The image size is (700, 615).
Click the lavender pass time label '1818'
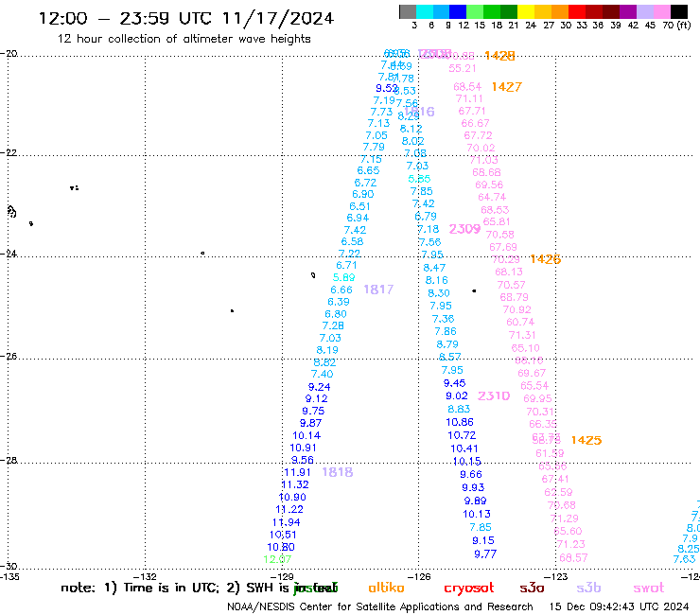point(338,472)
